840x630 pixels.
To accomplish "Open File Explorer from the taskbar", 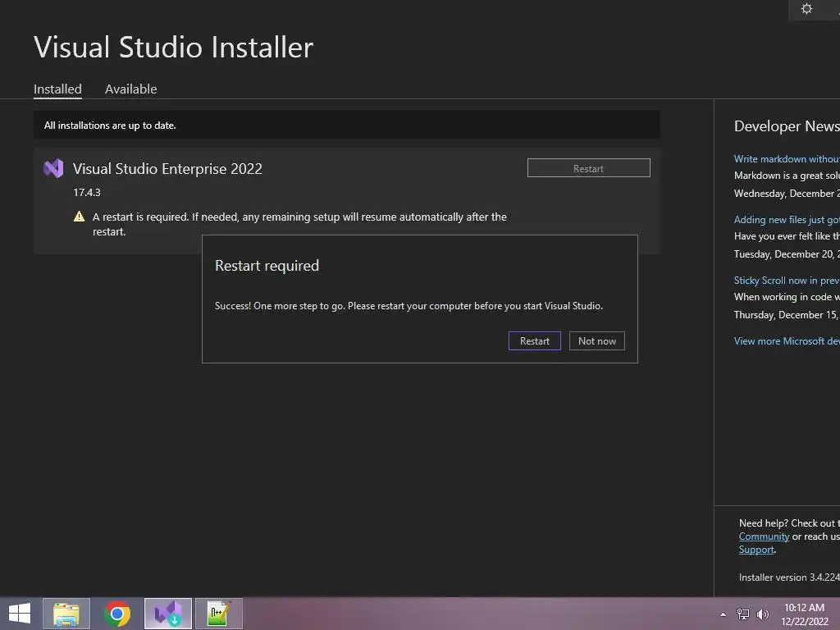I will pos(66,614).
